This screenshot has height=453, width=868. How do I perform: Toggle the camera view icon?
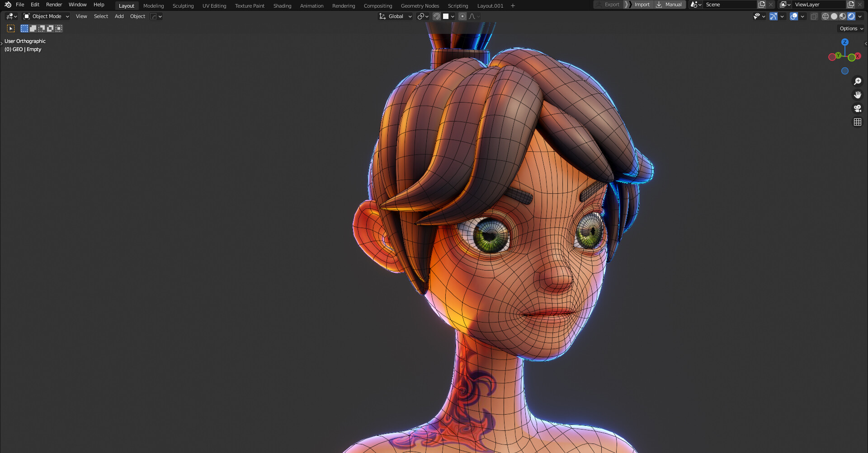[x=857, y=108]
